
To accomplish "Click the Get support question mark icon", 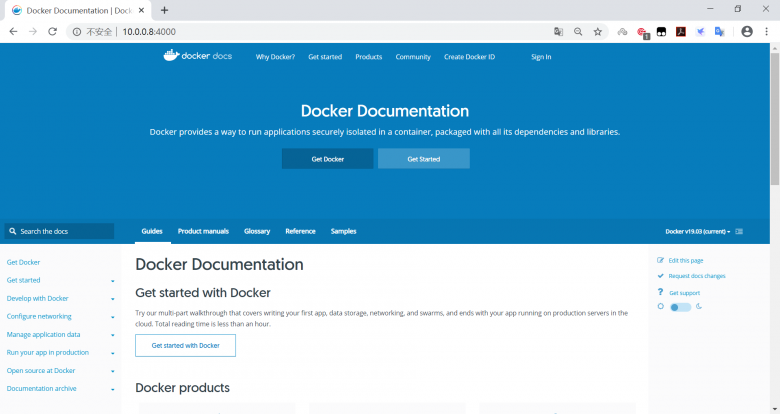I will (x=660, y=292).
